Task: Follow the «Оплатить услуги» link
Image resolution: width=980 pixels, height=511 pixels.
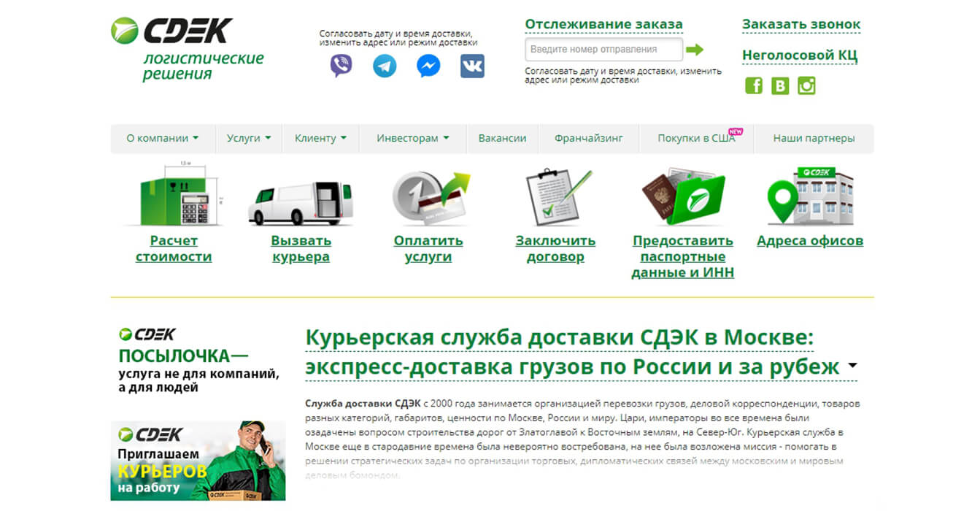Action: click(x=428, y=248)
